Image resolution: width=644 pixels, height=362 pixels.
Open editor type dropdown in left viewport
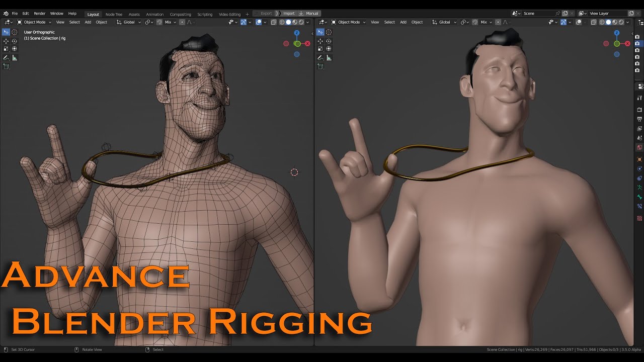click(x=9, y=22)
